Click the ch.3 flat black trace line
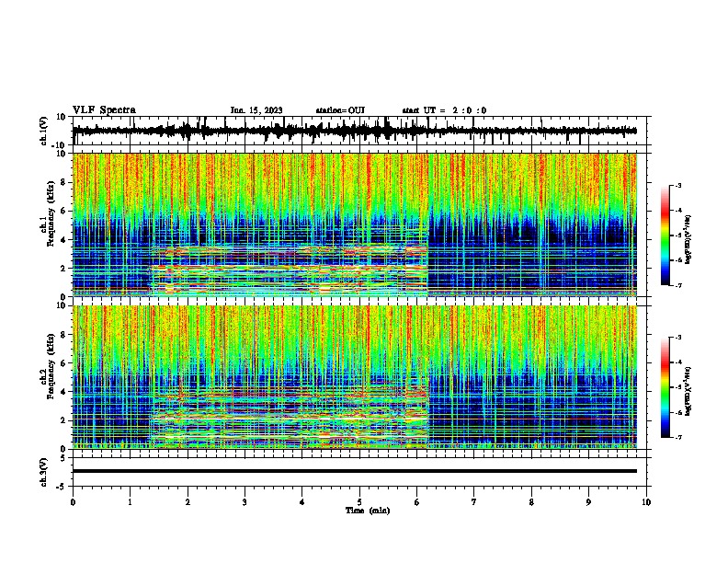 pos(355,471)
